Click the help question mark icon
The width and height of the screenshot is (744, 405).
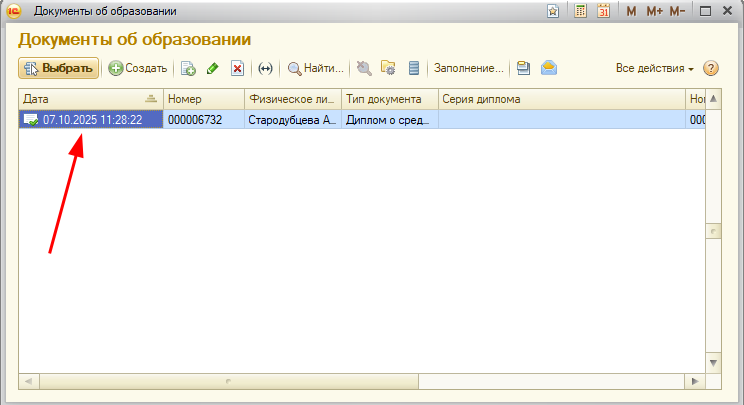pos(711,68)
